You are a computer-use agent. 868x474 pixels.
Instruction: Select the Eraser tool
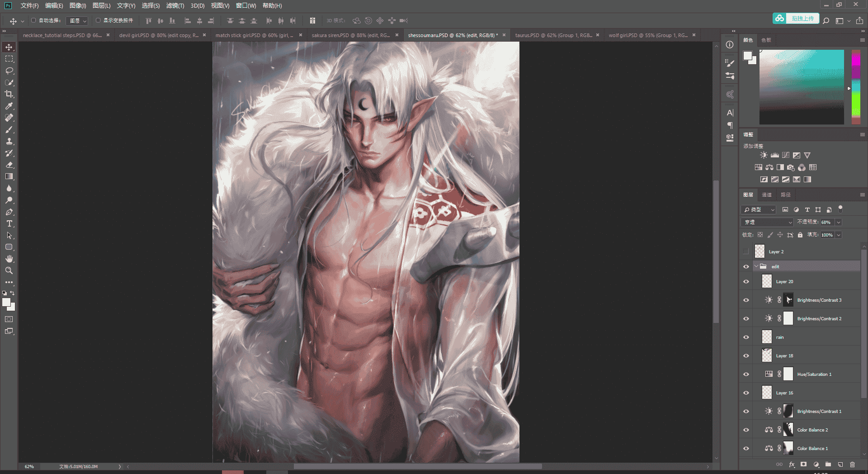(x=9, y=165)
